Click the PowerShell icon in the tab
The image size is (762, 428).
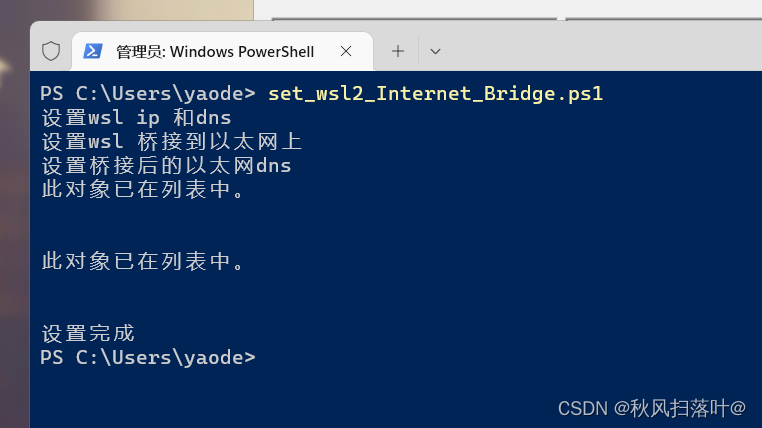pos(93,51)
